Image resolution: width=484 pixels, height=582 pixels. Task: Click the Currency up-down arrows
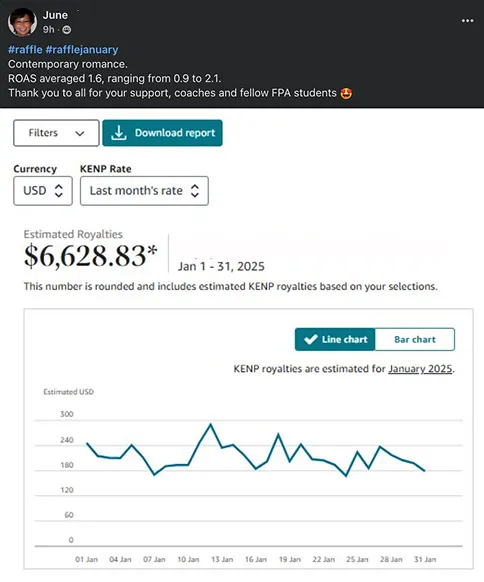pos(59,191)
